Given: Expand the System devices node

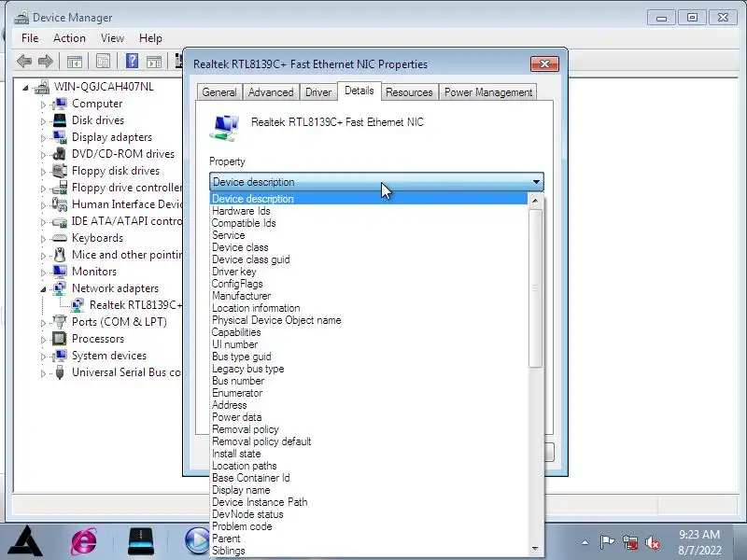Looking at the screenshot, I should tap(43, 357).
